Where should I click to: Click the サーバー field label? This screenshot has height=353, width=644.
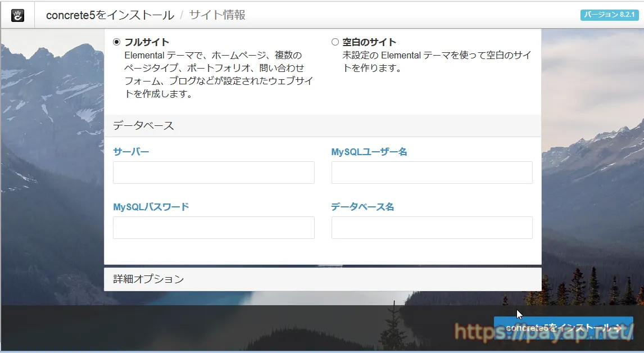131,152
